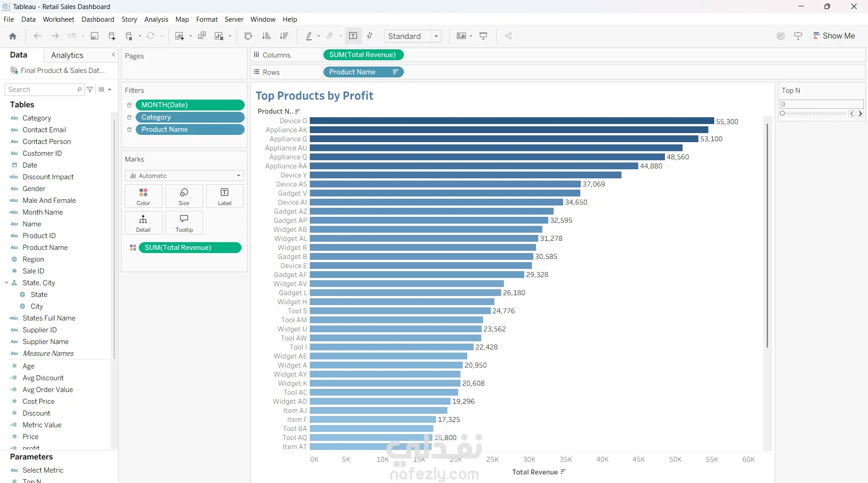Click the Color marks card button
Viewport: 868px width, 483px height.
(x=143, y=196)
